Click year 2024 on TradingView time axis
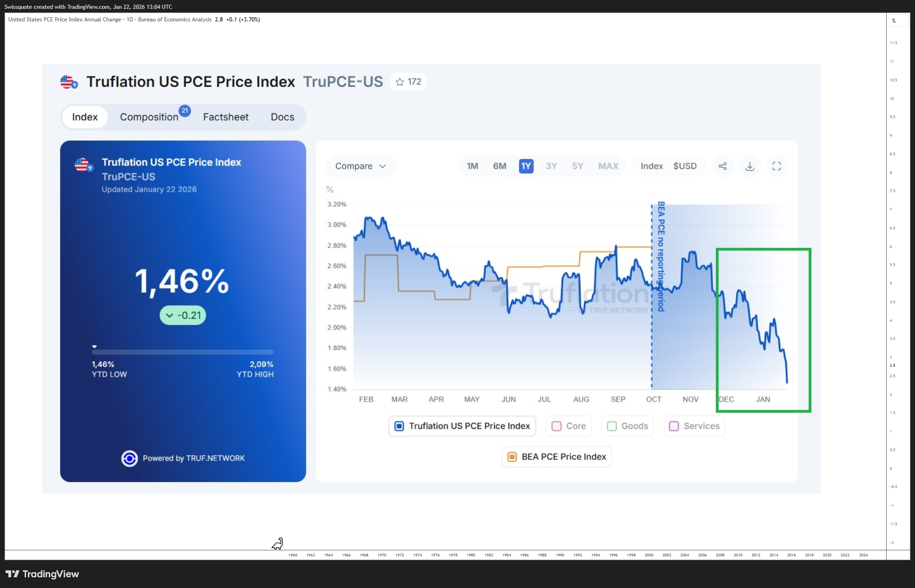This screenshot has width=915, height=588. click(863, 555)
